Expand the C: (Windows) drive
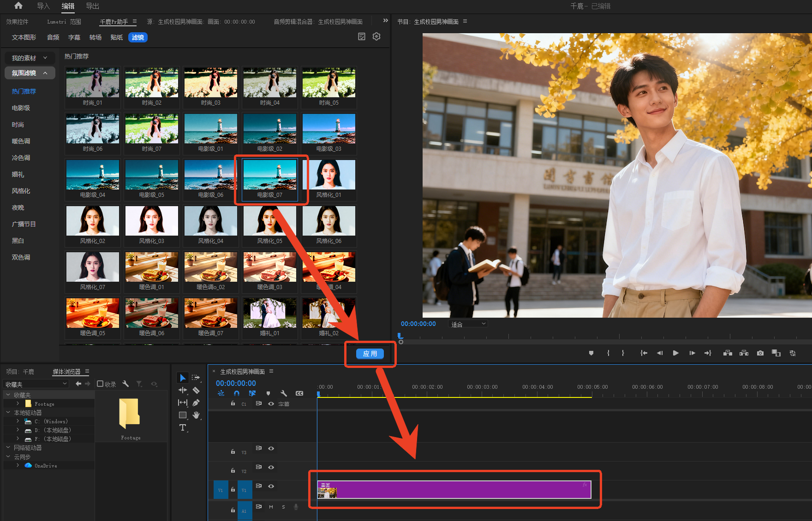The width and height of the screenshot is (812, 521). point(18,421)
